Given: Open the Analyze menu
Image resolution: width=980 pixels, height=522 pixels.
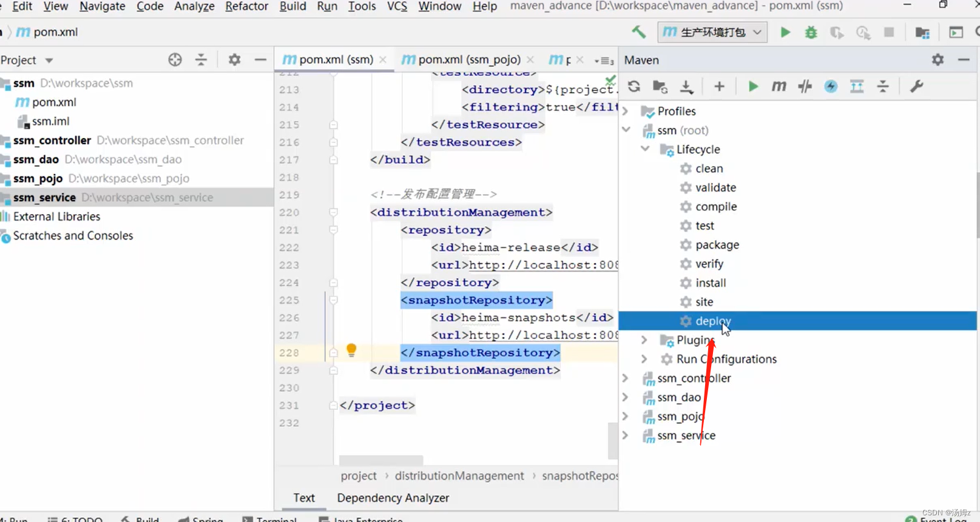Looking at the screenshot, I should [x=194, y=7].
